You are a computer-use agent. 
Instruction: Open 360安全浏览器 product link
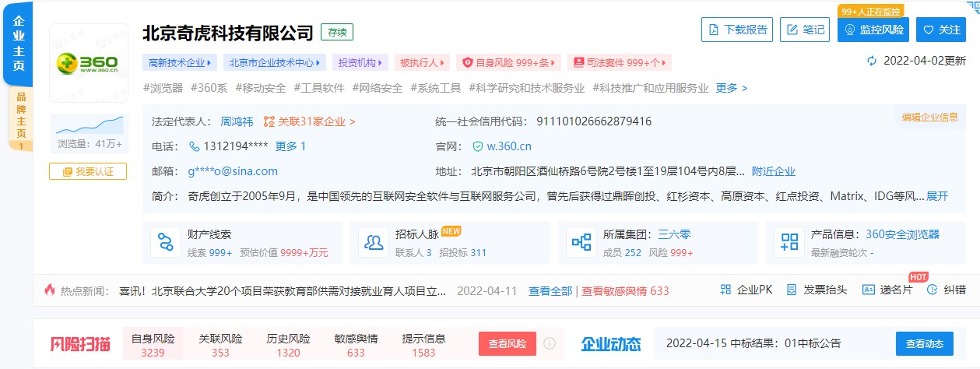(x=902, y=234)
